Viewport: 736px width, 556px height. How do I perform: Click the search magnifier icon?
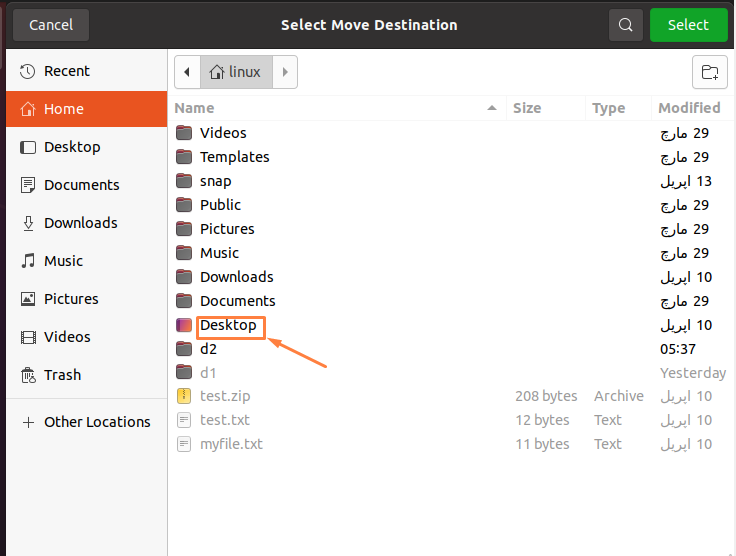(x=625, y=25)
